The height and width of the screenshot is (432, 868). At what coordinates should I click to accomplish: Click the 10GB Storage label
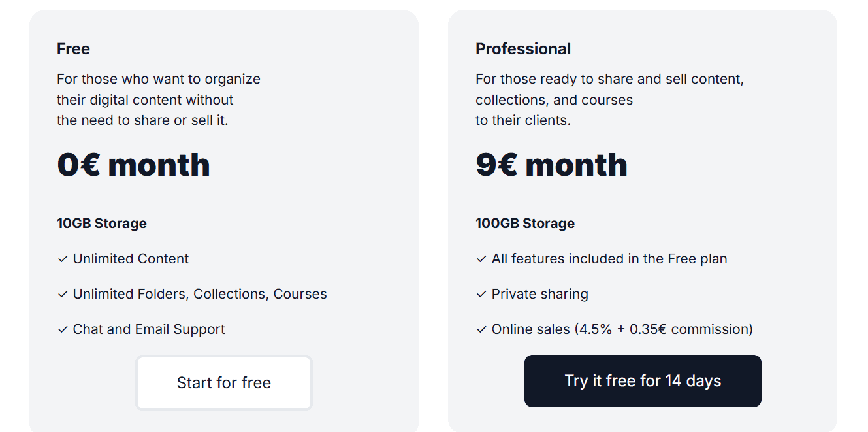[x=102, y=223]
